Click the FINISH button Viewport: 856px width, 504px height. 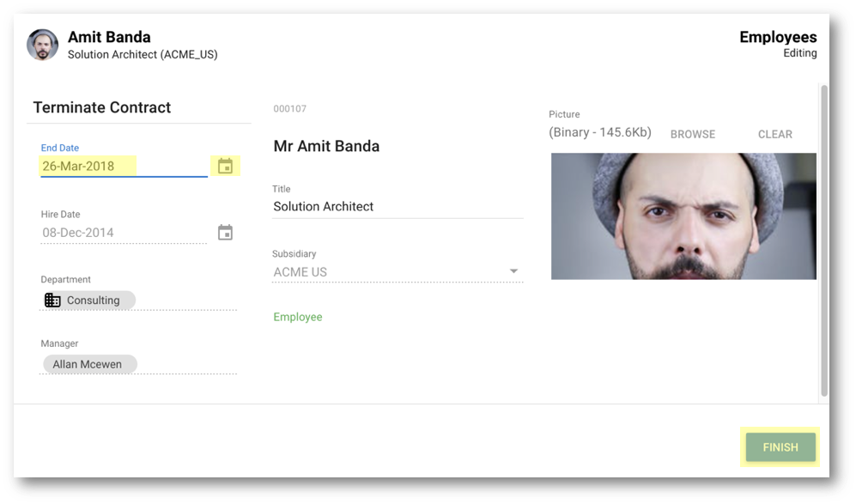[780, 447]
